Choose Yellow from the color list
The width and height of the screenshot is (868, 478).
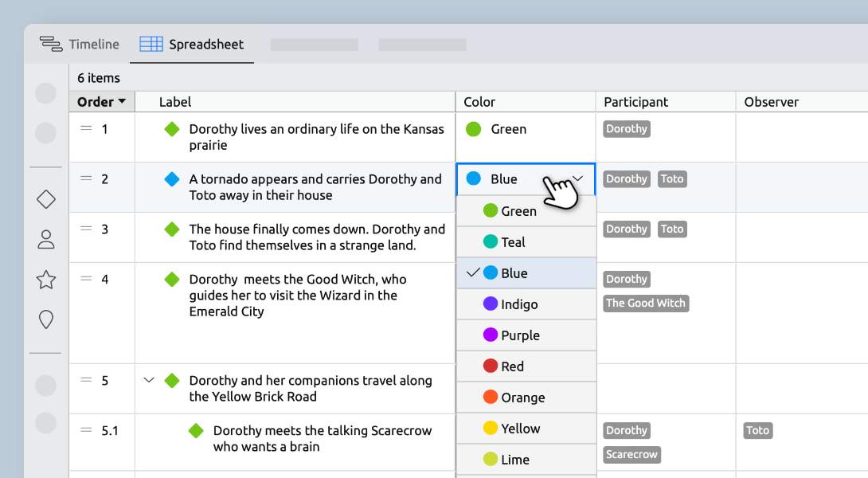point(526,428)
